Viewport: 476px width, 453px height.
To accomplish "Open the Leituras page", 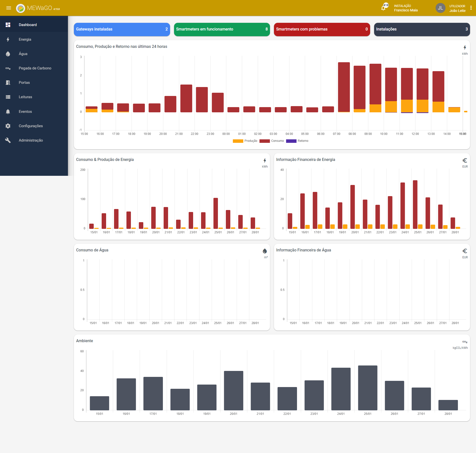I will click(34, 97).
